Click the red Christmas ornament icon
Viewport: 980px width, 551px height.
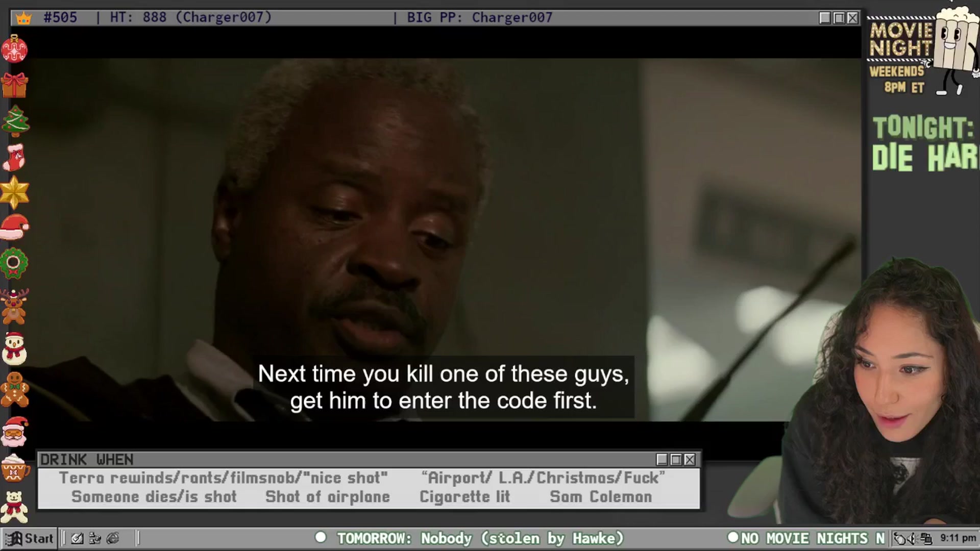pyautogui.click(x=14, y=49)
